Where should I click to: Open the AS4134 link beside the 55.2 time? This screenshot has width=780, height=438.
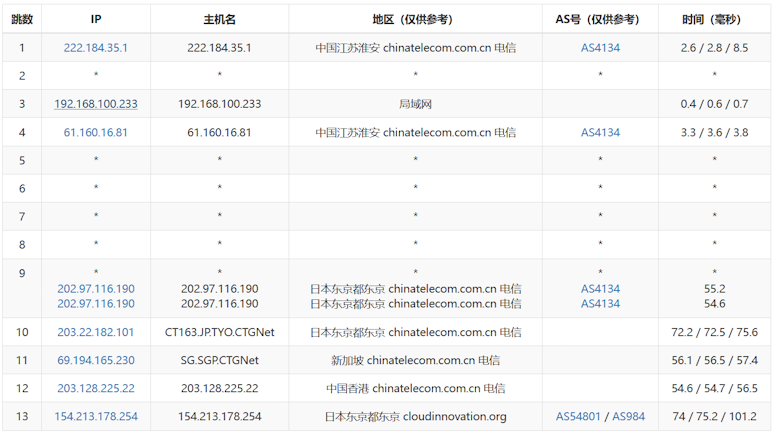tap(600, 289)
